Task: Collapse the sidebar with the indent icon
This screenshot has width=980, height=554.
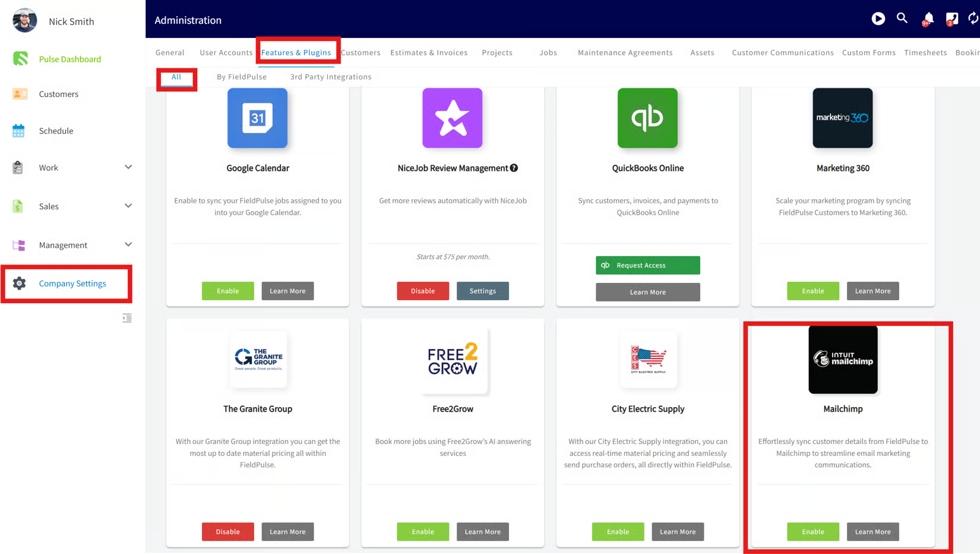Action: pyautogui.click(x=127, y=318)
